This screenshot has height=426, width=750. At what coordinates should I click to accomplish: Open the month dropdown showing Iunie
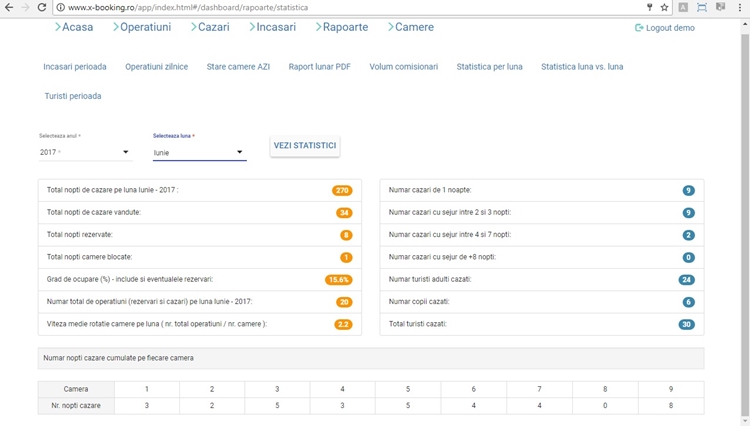click(x=199, y=153)
